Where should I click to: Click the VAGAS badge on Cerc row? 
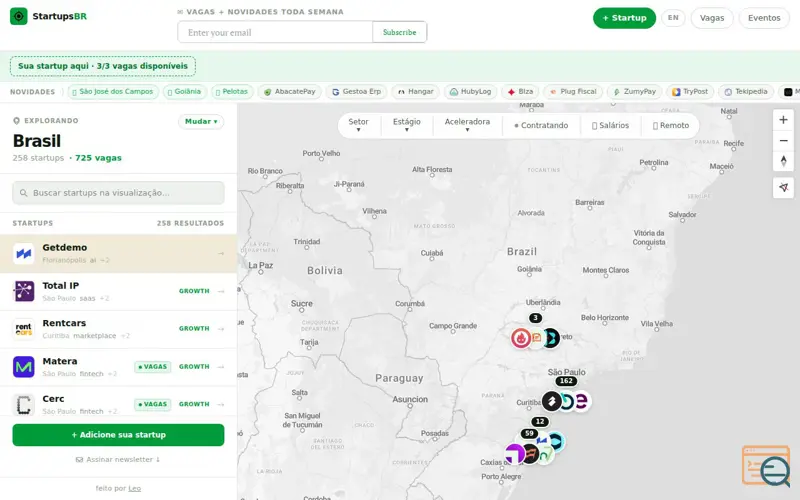[x=153, y=404]
